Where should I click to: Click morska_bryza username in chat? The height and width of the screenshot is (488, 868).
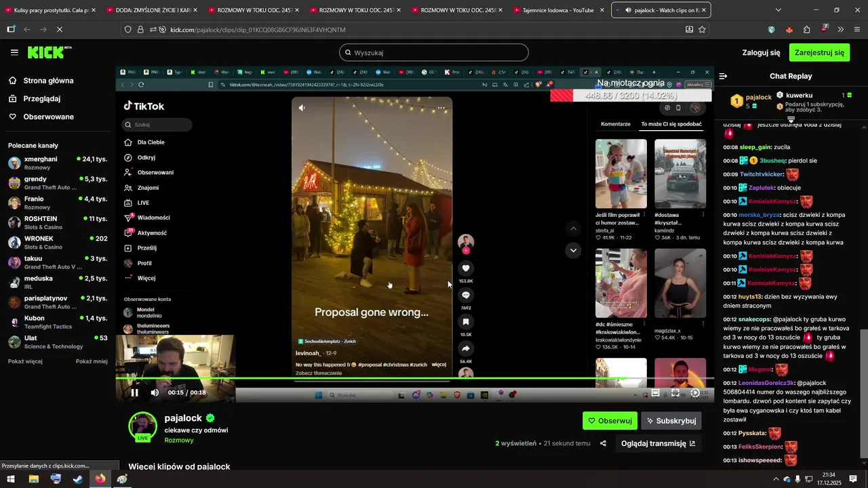759,215
